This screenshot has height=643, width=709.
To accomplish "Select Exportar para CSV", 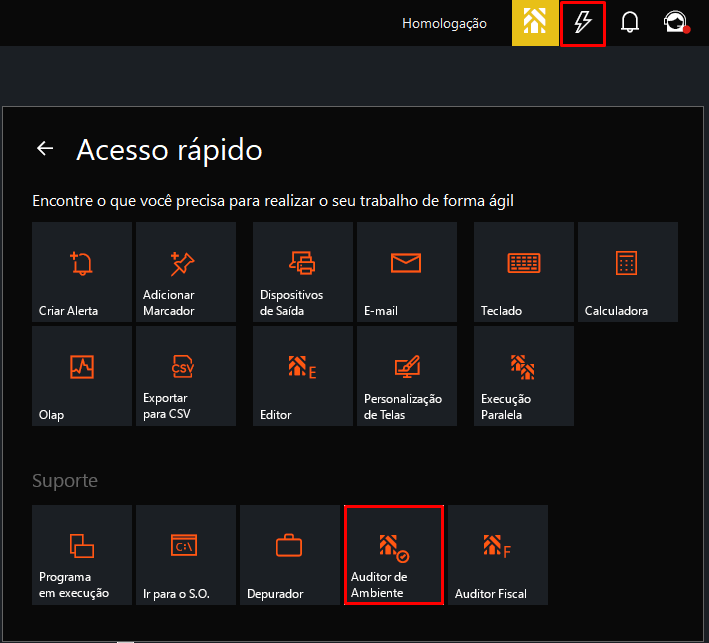I will point(186,376).
